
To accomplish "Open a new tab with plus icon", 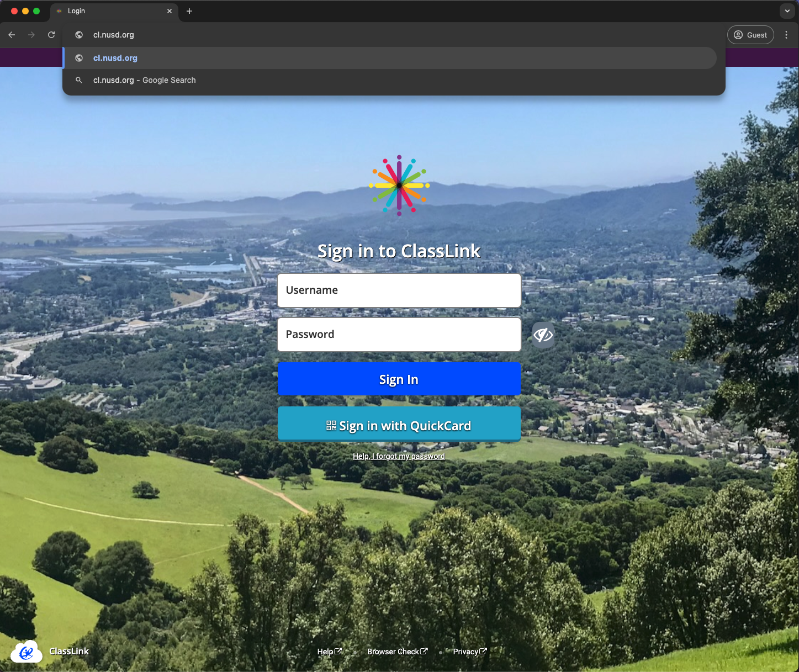I will pyautogui.click(x=189, y=11).
